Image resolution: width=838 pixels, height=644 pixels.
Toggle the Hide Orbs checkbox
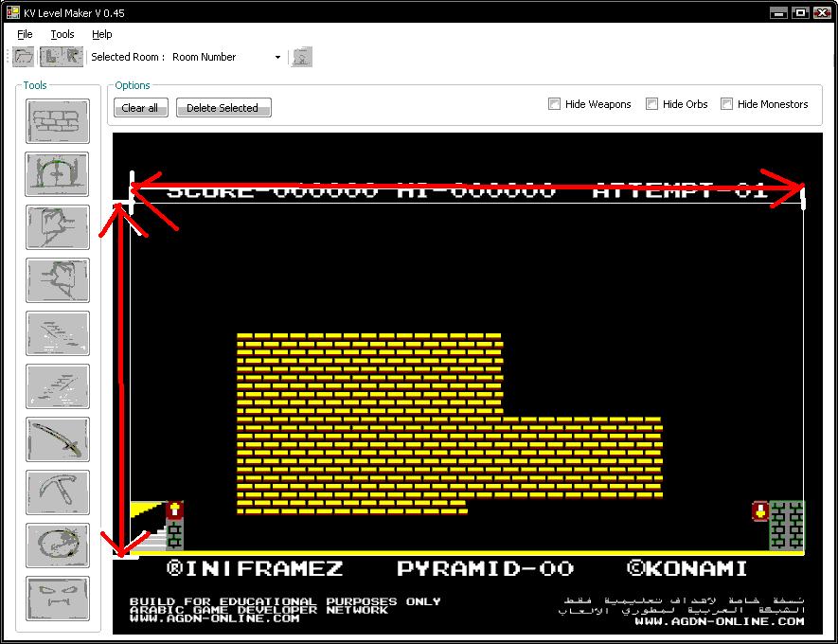[x=651, y=103]
